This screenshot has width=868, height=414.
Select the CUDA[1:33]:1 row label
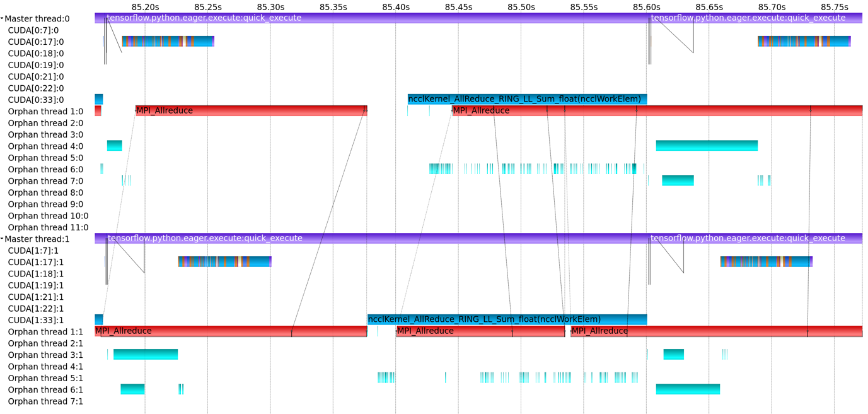point(36,321)
